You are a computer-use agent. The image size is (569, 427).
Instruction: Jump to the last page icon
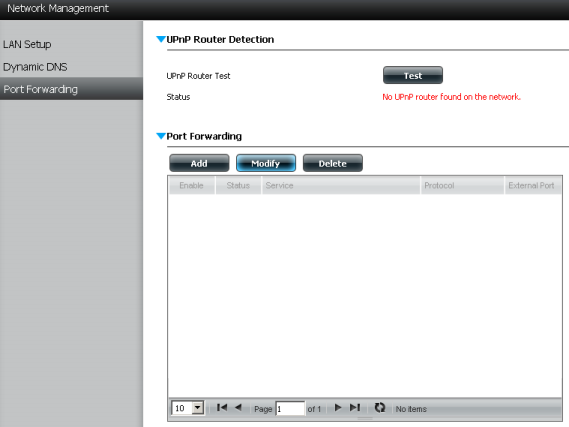pos(355,408)
